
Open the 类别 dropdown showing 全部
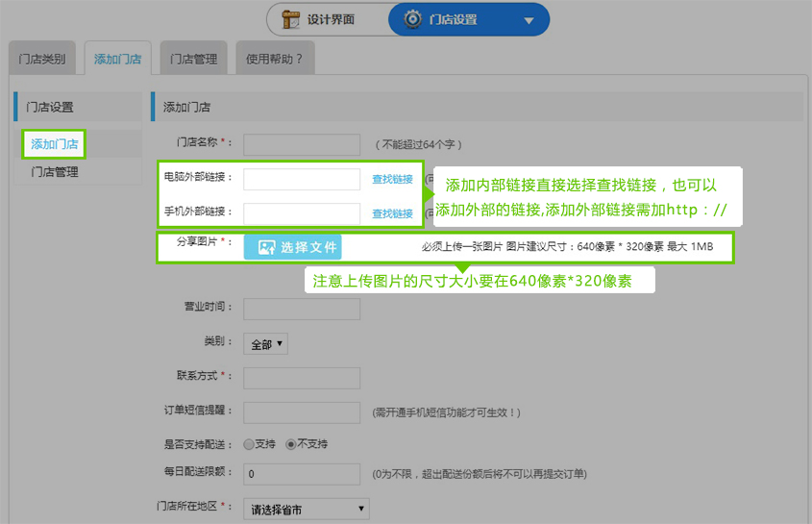[267, 343]
